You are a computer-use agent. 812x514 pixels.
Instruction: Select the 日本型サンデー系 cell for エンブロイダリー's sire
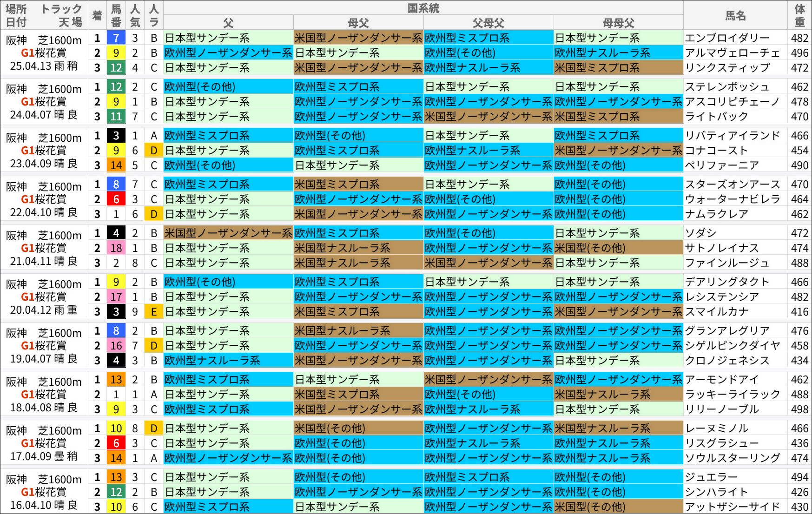coord(228,38)
